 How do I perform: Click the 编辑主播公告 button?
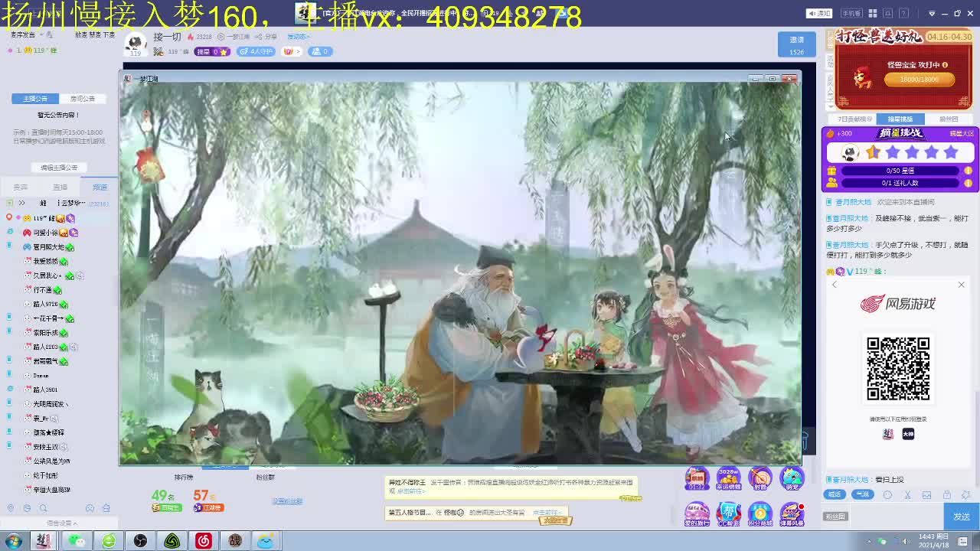pos(59,168)
